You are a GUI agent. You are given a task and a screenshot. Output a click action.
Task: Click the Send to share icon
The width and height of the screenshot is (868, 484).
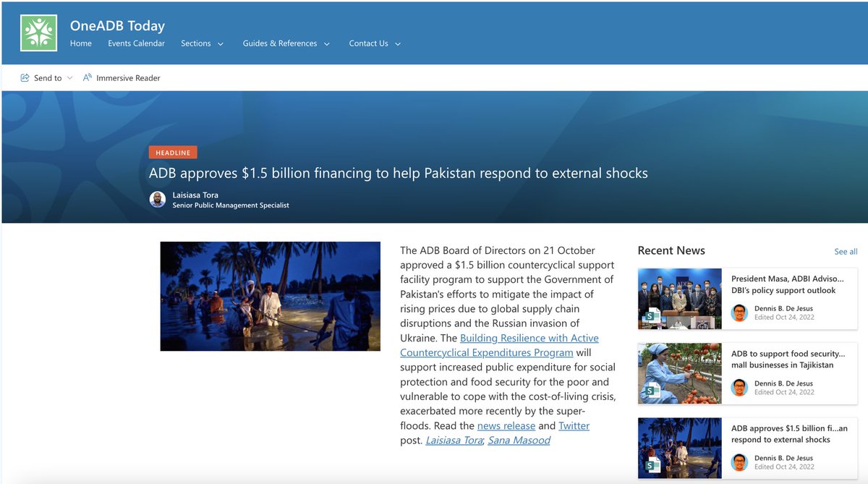click(x=25, y=78)
